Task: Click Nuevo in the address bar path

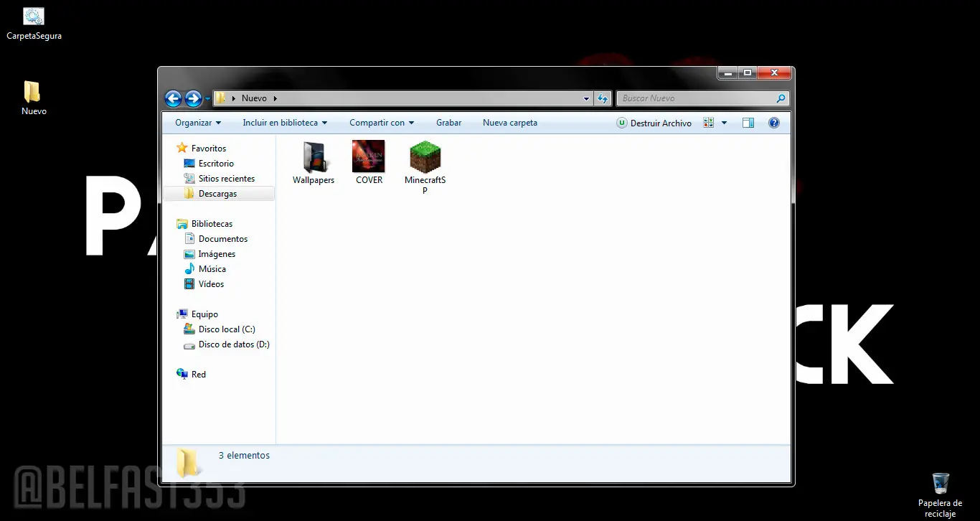Action: click(x=254, y=98)
